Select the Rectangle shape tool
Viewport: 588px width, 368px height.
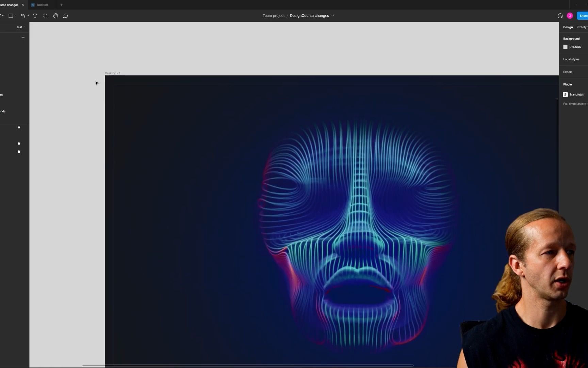point(11,16)
